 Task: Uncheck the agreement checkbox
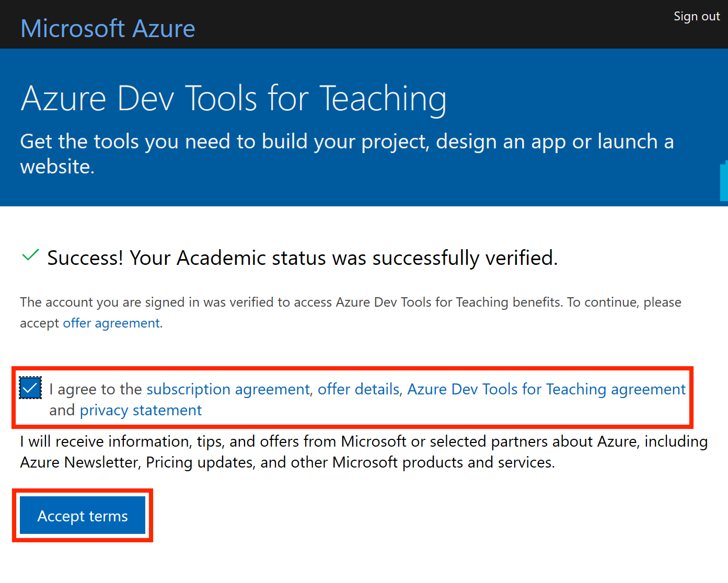pyautogui.click(x=30, y=388)
